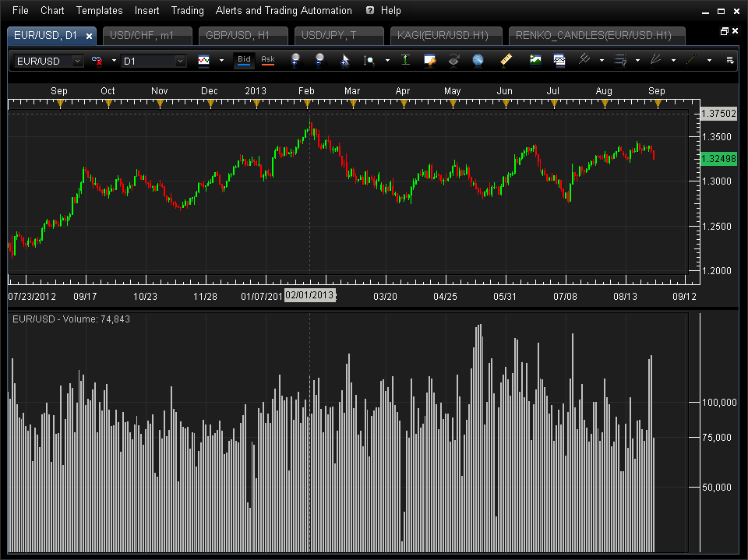This screenshot has height=560, width=748.
Task: Click the 1.32498 current price label
Action: (x=718, y=159)
